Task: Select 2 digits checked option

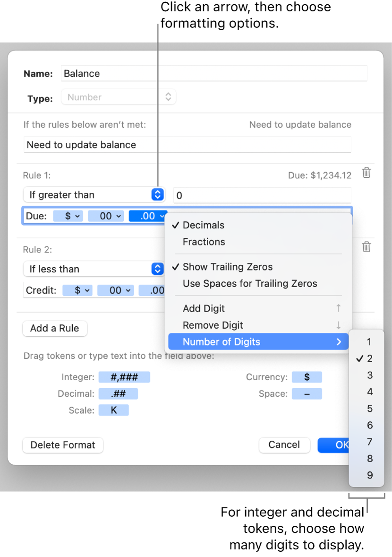Action: [369, 358]
